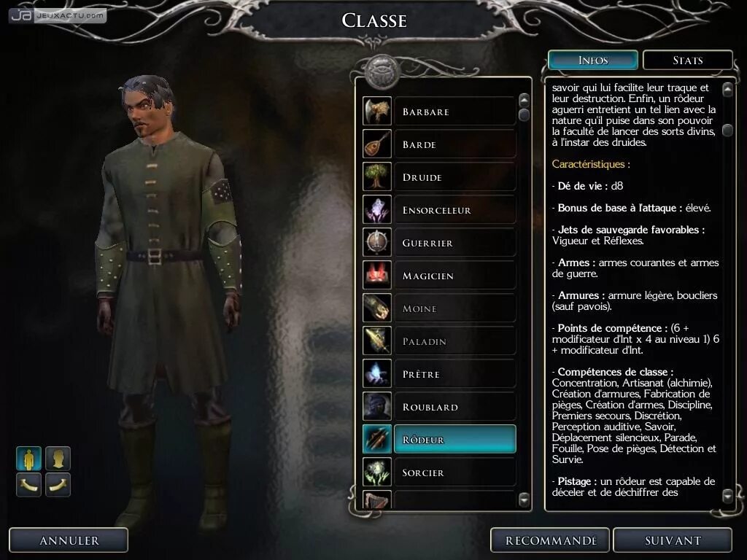
Task: Open the Infos tab
Action: (593, 61)
